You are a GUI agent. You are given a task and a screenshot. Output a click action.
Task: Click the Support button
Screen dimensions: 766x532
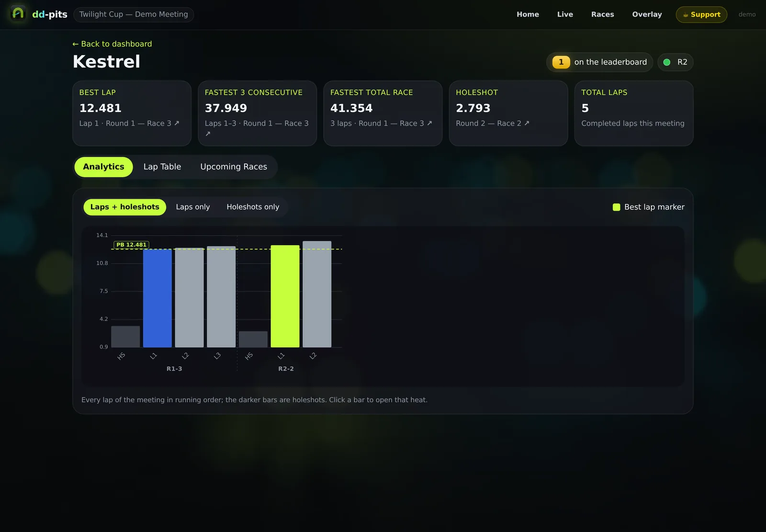pyautogui.click(x=701, y=14)
